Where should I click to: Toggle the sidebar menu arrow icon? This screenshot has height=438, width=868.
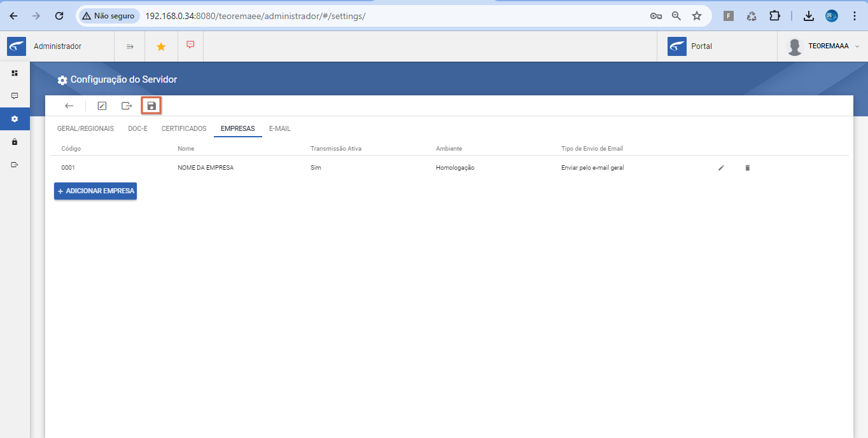130,46
